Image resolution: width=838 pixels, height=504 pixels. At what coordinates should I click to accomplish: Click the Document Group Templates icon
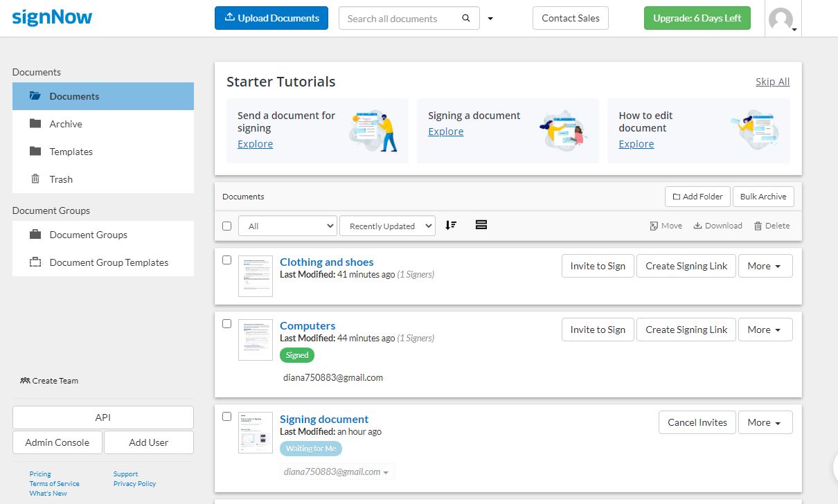coord(35,262)
